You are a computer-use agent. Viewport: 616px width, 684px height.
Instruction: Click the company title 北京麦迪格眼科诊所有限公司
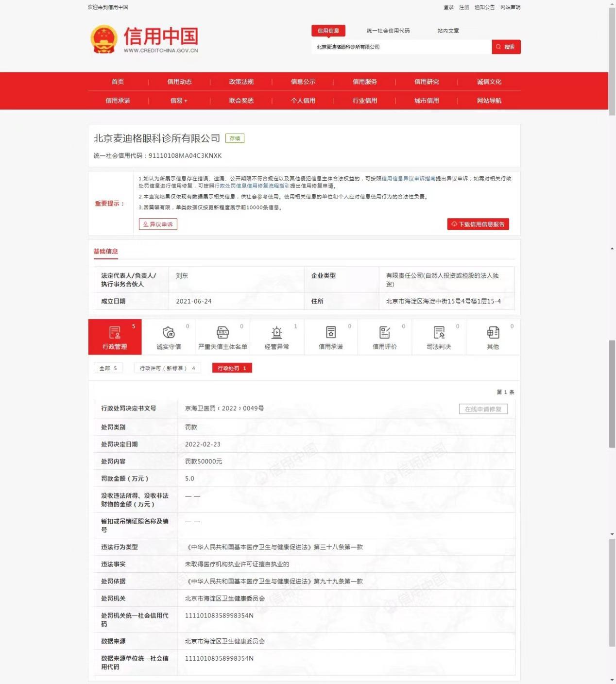[157, 138]
